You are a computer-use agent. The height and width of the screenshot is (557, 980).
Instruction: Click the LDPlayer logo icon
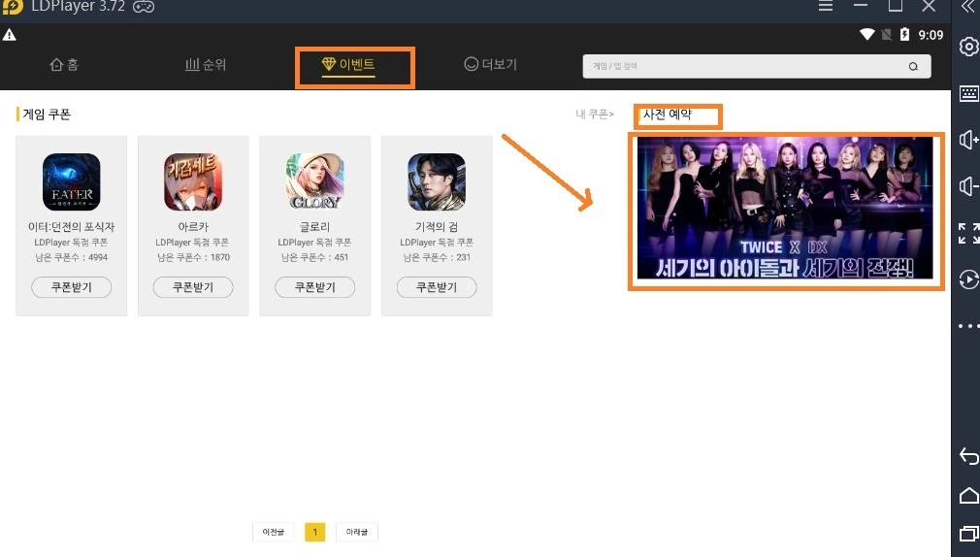click(x=12, y=6)
